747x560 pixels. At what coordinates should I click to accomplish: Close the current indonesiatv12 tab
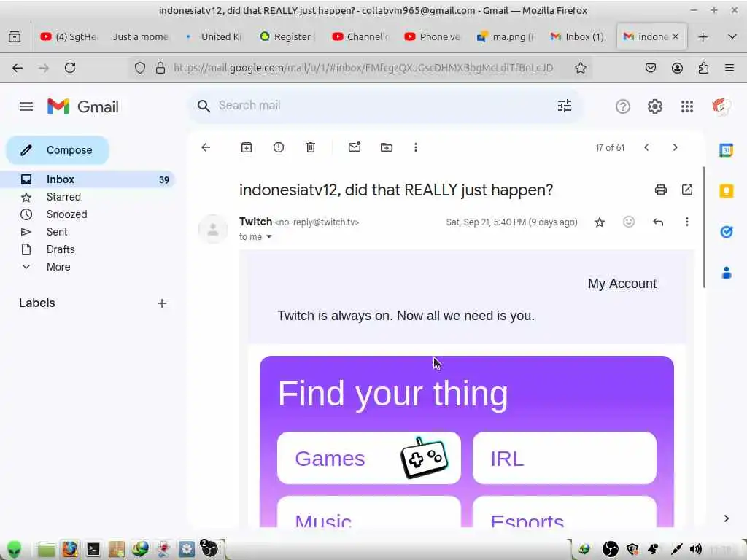(675, 36)
